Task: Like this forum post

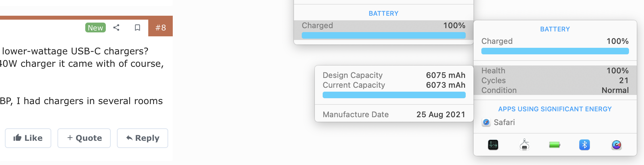Action: pos(28,138)
